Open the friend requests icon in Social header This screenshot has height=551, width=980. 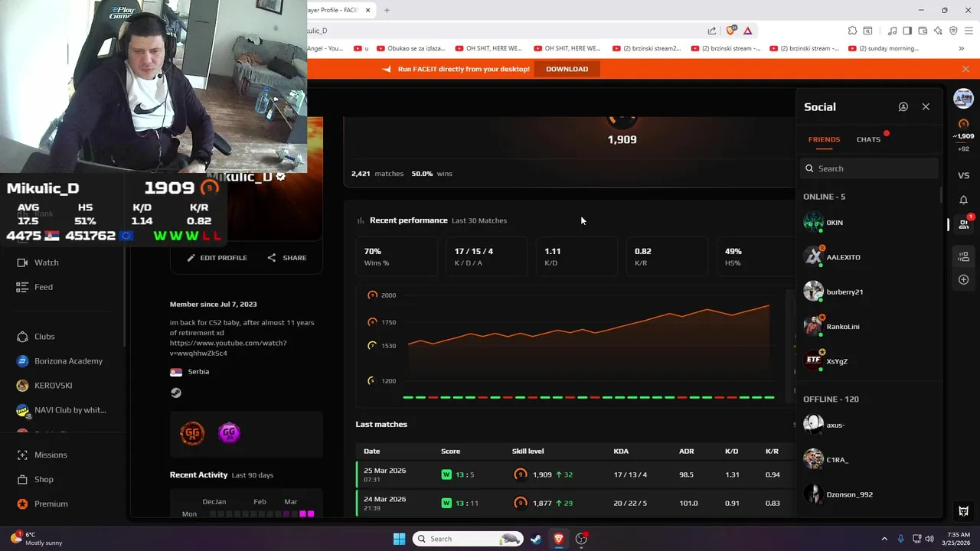pyautogui.click(x=903, y=107)
